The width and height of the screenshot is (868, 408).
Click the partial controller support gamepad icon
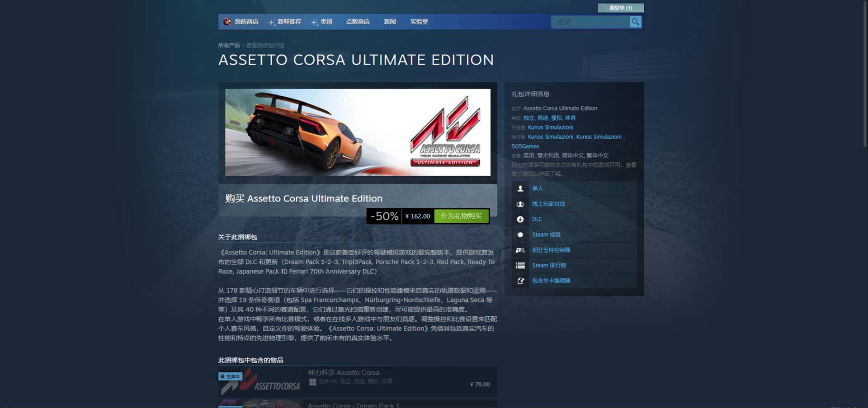pyautogui.click(x=520, y=250)
